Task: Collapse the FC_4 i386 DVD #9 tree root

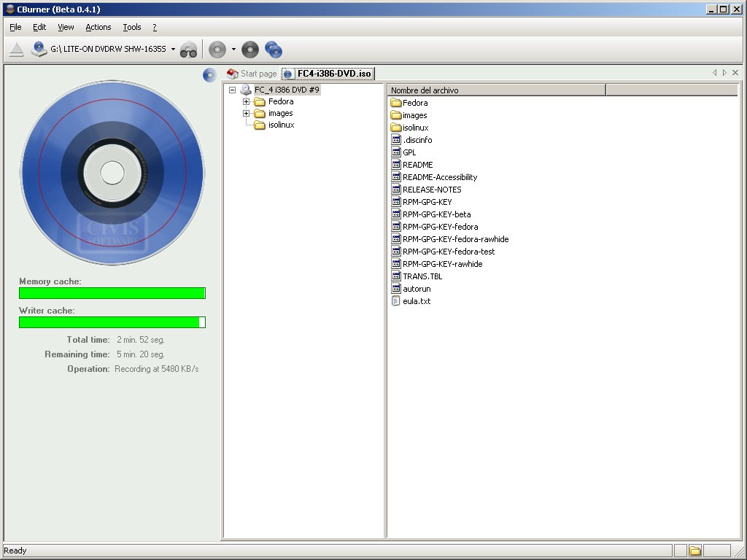Action: coord(233,90)
